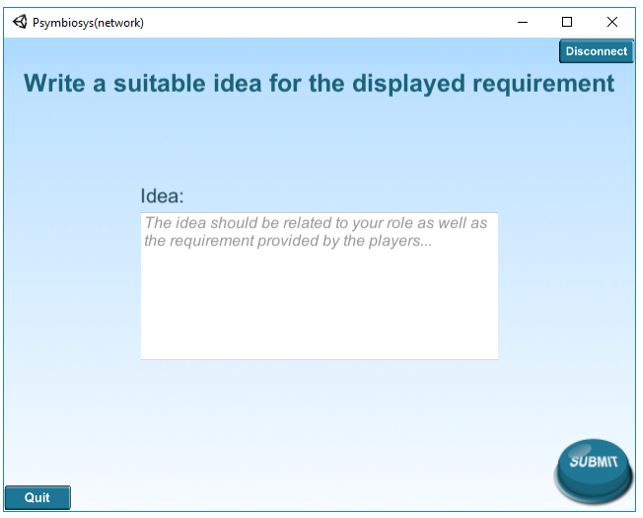The height and width of the screenshot is (518, 643).
Task: Click the 'Idea:' label
Action: pyautogui.click(x=162, y=196)
